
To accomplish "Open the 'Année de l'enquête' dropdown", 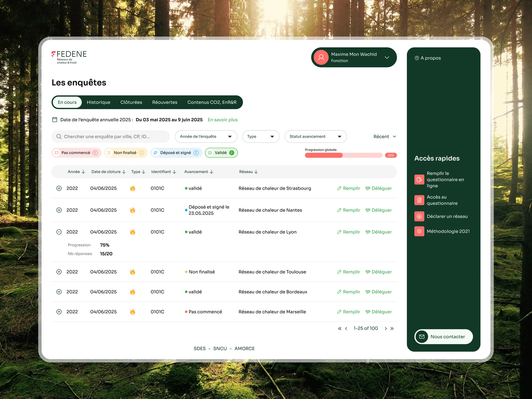I will coord(206,137).
